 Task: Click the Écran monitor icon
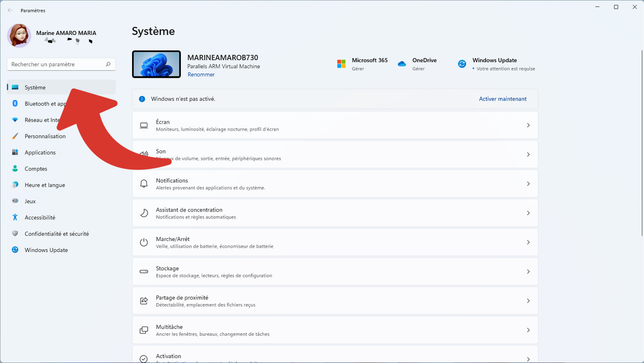pos(144,125)
